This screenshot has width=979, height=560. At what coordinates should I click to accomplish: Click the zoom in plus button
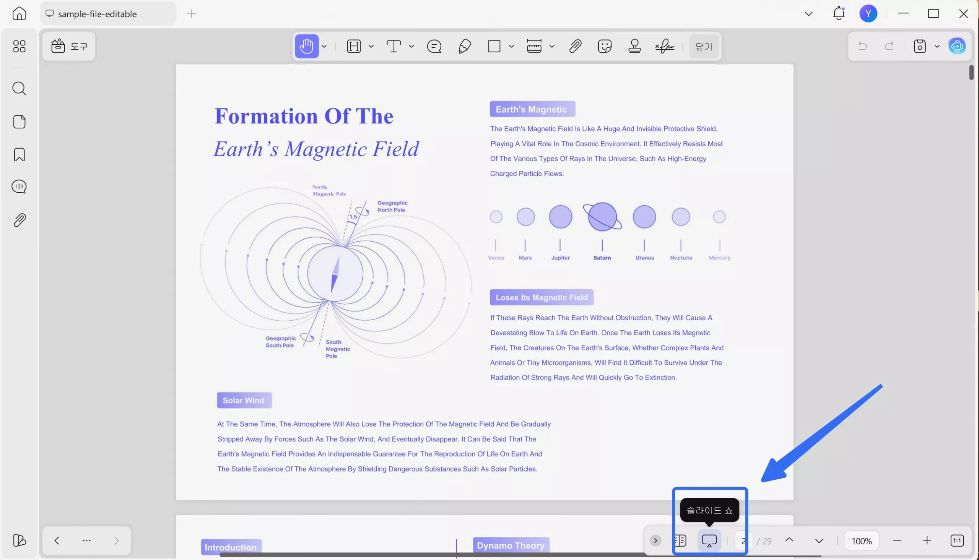click(x=927, y=541)
